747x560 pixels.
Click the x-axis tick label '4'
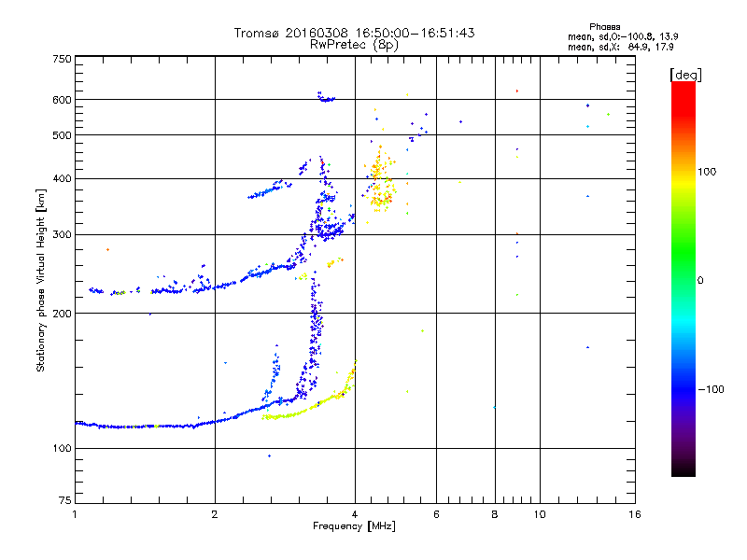(x=355, y=514)
